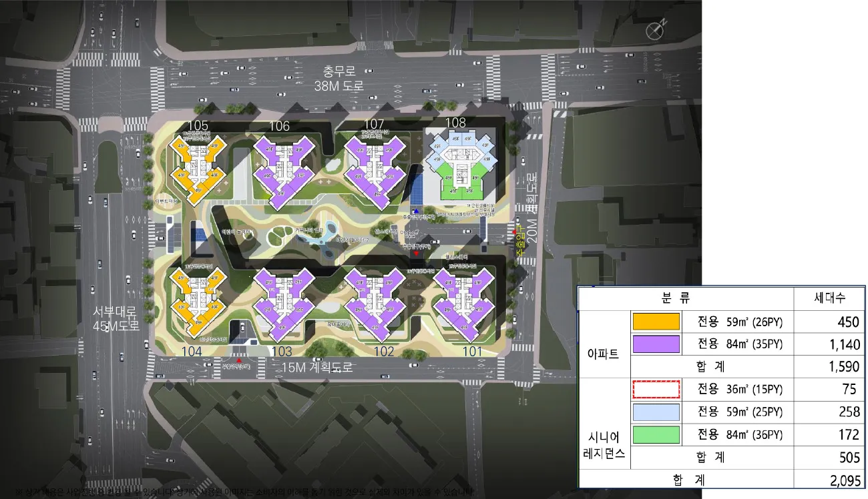Select building 102 label
The height and width of the screenshot is (499, 868).
(384, 352)
